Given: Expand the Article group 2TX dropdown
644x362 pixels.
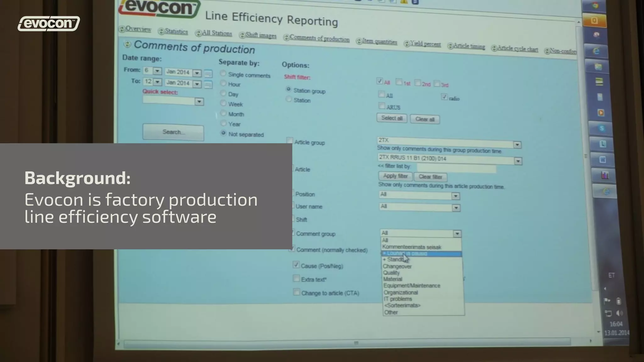Looking at the screenshot, I should coord(517,145).
